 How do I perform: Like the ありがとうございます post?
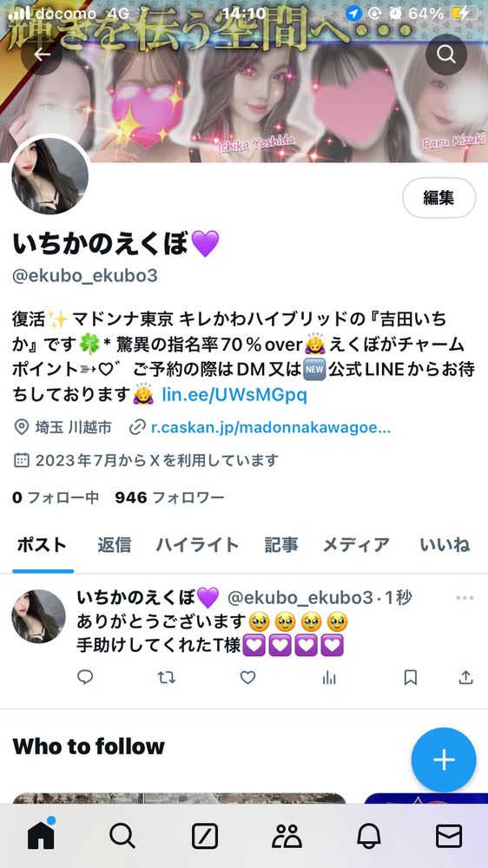tap(247, 677)
